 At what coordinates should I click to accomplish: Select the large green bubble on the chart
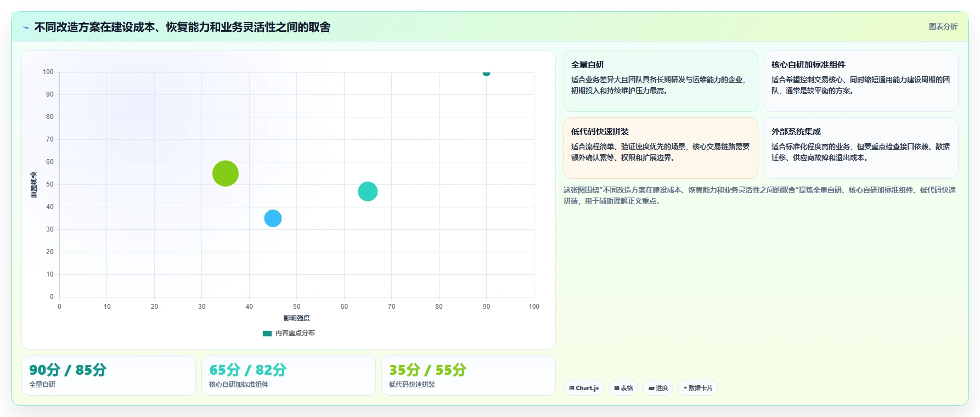point(226,173)
